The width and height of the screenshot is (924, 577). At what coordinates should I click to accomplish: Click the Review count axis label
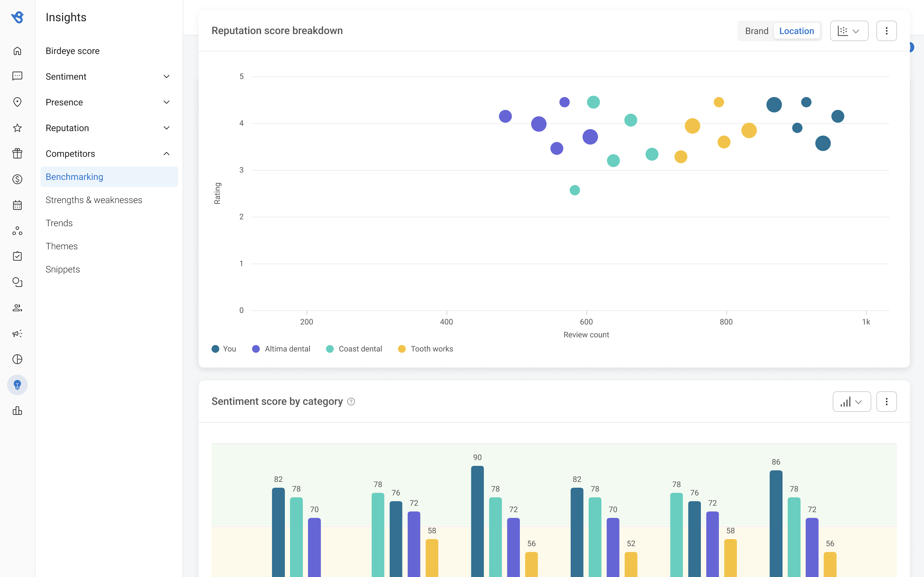586,335
